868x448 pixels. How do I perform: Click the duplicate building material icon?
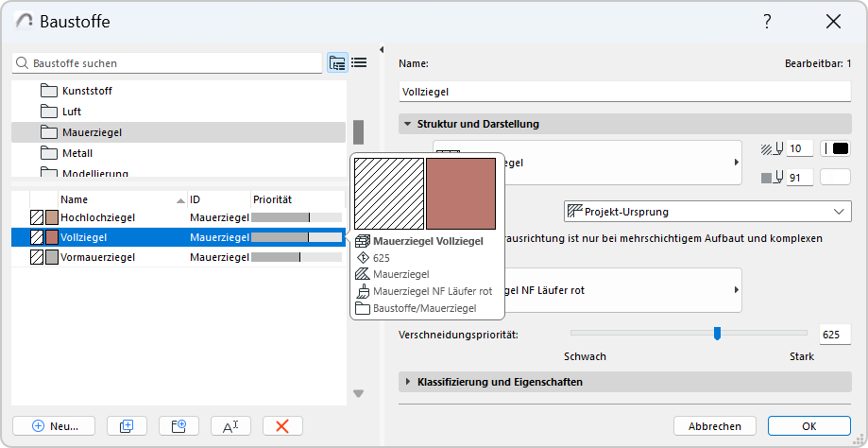click(128, 426)
